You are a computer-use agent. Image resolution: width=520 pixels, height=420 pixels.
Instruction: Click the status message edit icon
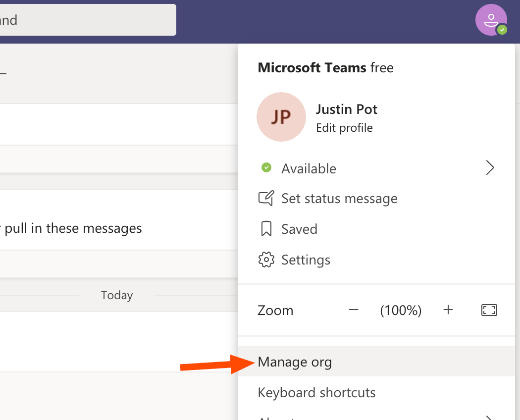pos(266,198)
